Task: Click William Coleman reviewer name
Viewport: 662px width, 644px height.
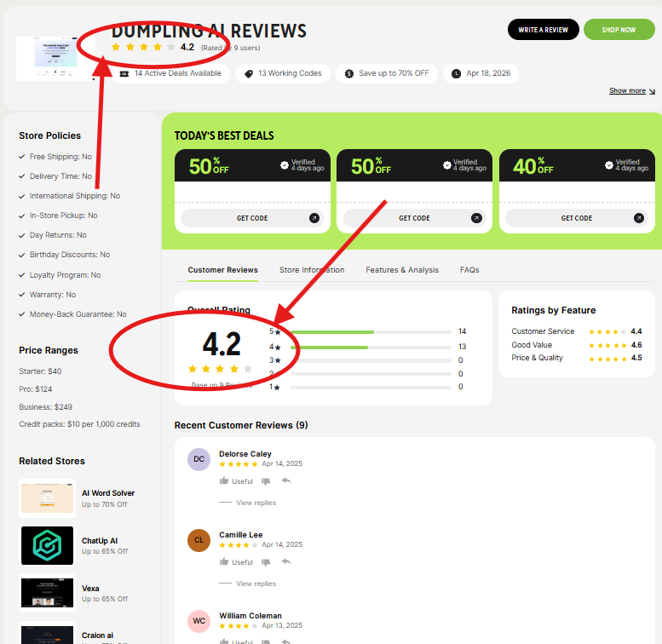Action: pyautogui.click(x=250, y=616)
